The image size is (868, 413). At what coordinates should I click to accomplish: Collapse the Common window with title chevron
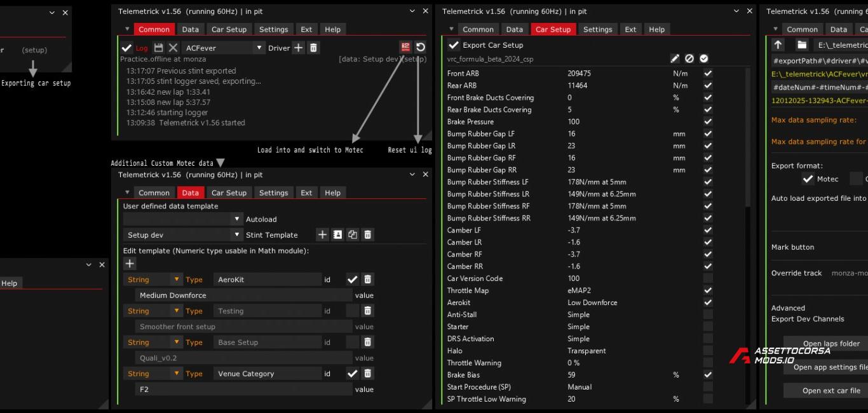click(412, 11)
